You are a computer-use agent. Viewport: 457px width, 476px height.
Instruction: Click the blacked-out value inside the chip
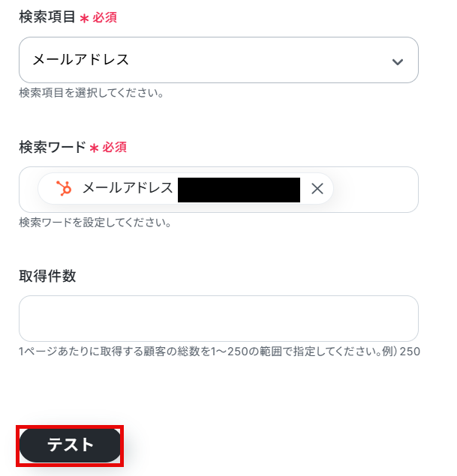tap(239, 190)
